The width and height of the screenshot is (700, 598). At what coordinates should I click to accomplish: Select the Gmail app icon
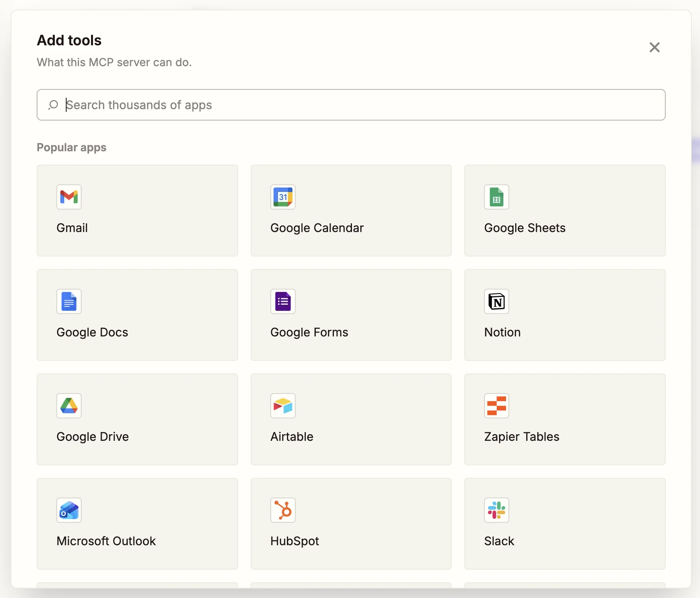pyautogui.click(x=69, y=197)
